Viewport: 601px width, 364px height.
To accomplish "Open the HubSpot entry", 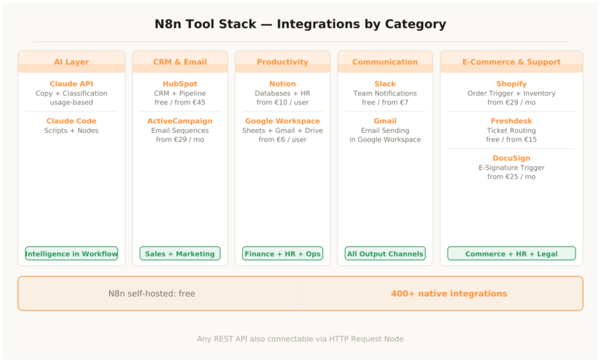I will (180, 84).
